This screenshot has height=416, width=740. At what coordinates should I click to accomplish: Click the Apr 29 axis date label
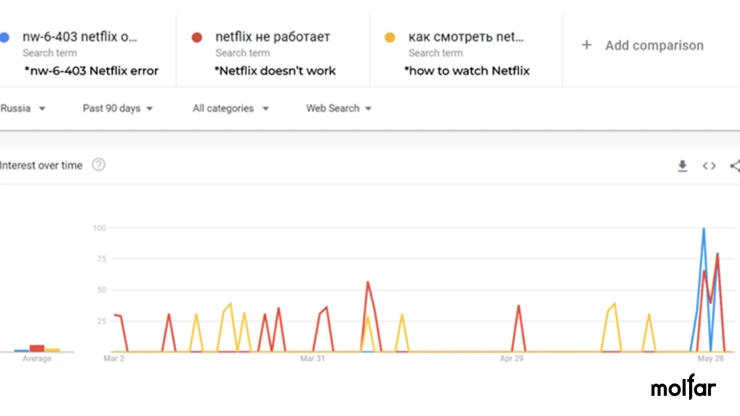click(x=512, y=358)
